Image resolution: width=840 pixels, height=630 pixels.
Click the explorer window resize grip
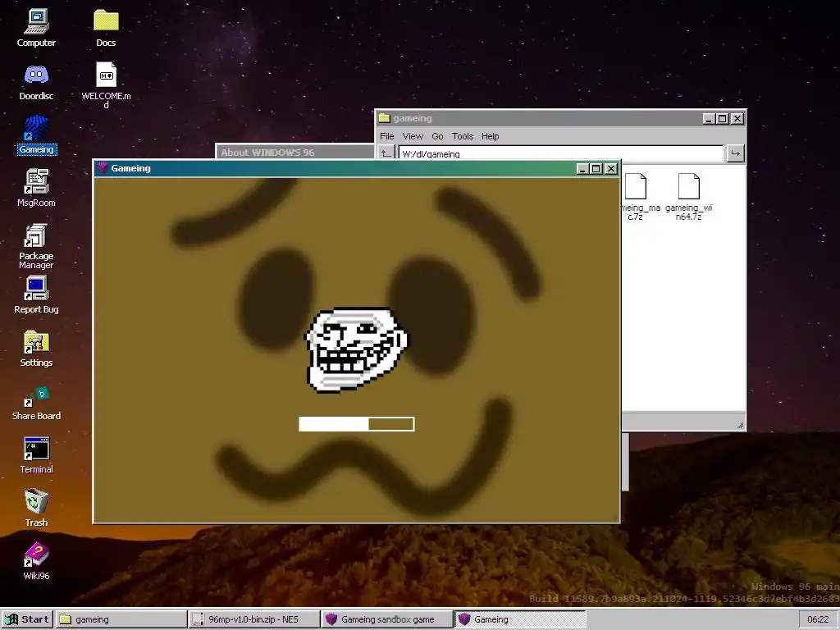click(x=740, y=425)
